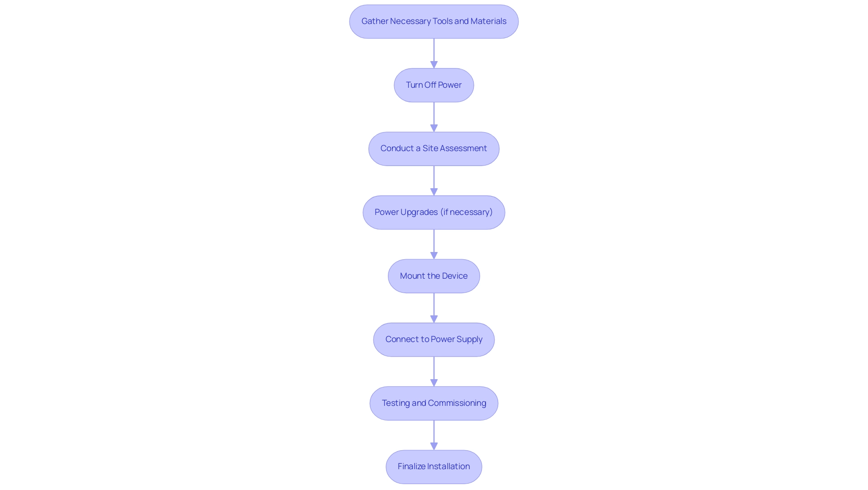Screen dimensions: 868x490
Task: Click the 'Mount the Device' process node
Action: pos(434,276)
